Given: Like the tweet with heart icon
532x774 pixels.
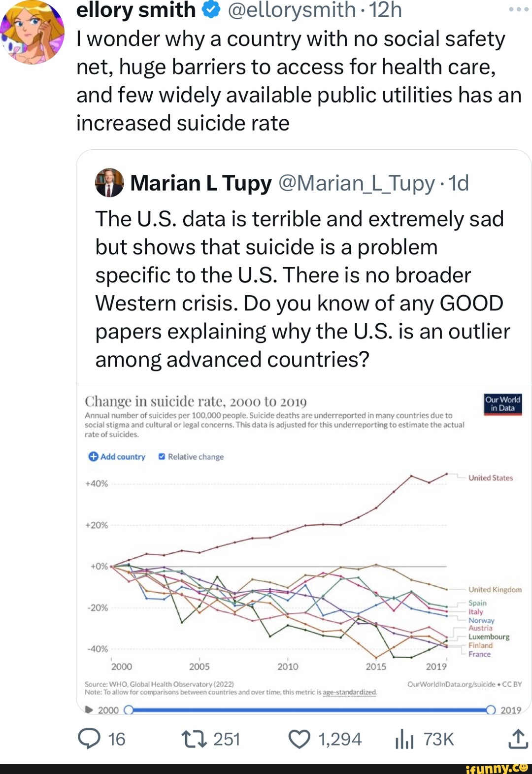Looking at the screenshot, I should point(299,739).
